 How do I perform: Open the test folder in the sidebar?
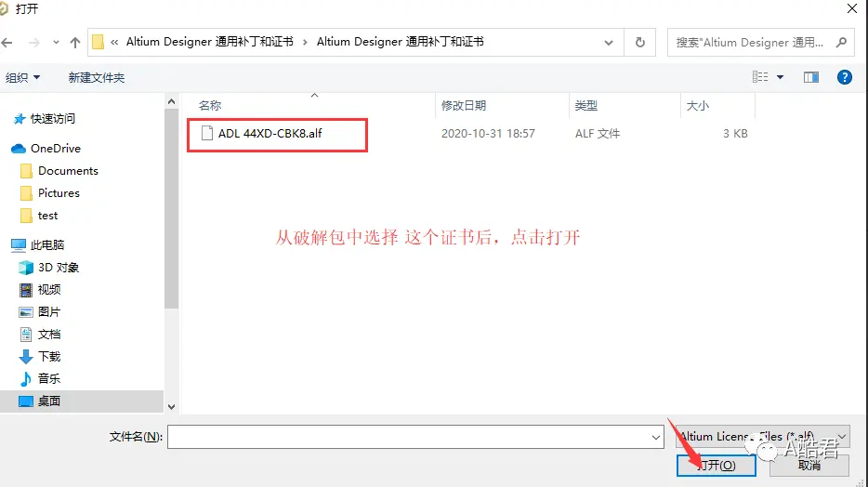coord(47,216)
